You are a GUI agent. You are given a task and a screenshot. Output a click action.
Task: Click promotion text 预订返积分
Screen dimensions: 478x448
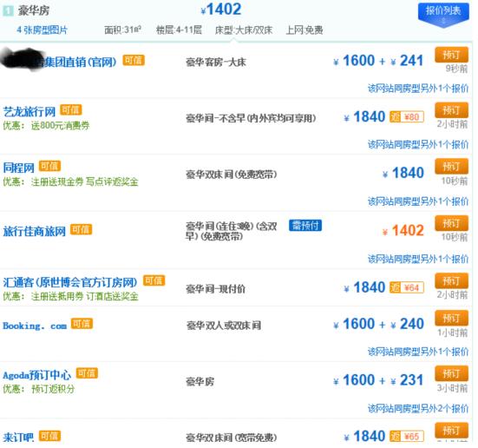[x=53, y=389]
